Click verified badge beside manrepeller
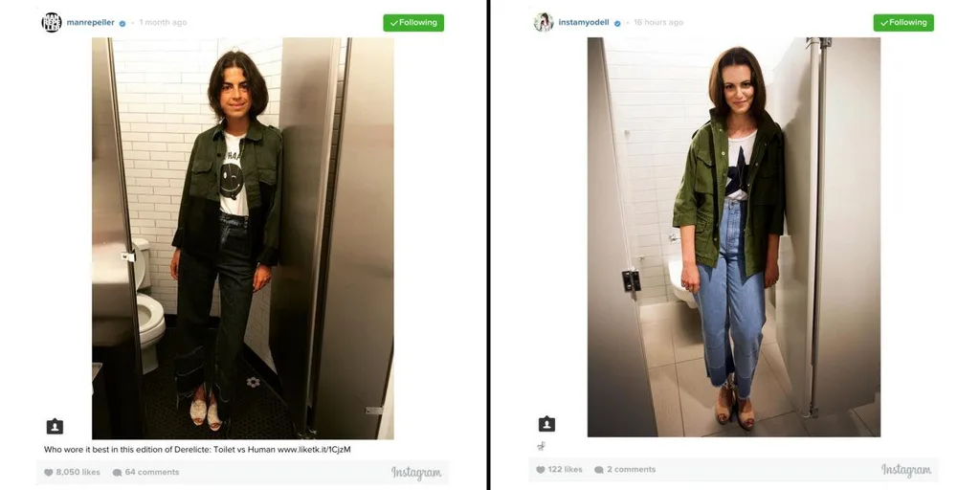This screenshot has width=980, height=490. (x=122, y=23)
